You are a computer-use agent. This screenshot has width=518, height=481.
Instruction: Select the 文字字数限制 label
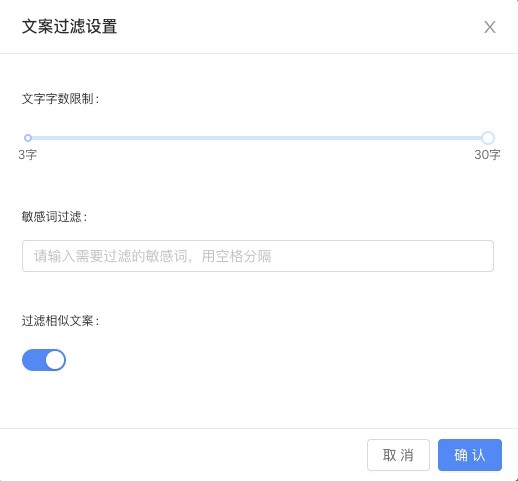pyautogui.click(x=60, y=99)
